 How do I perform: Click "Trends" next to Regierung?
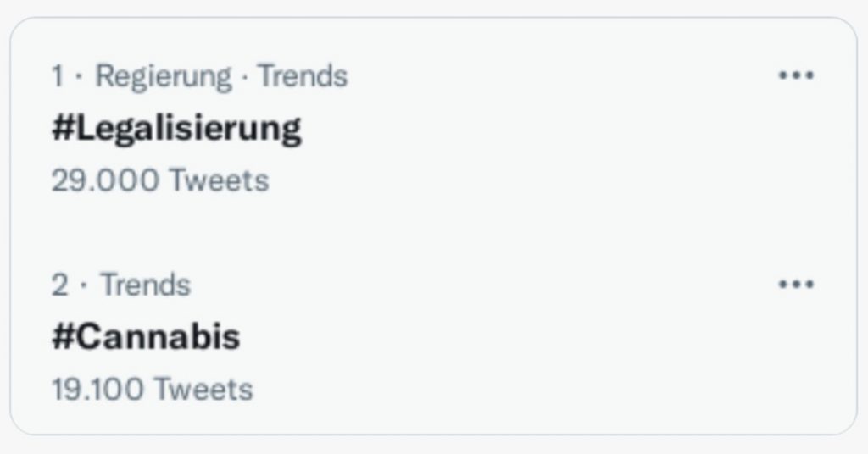pyautogui.click(x=303, y=76)
